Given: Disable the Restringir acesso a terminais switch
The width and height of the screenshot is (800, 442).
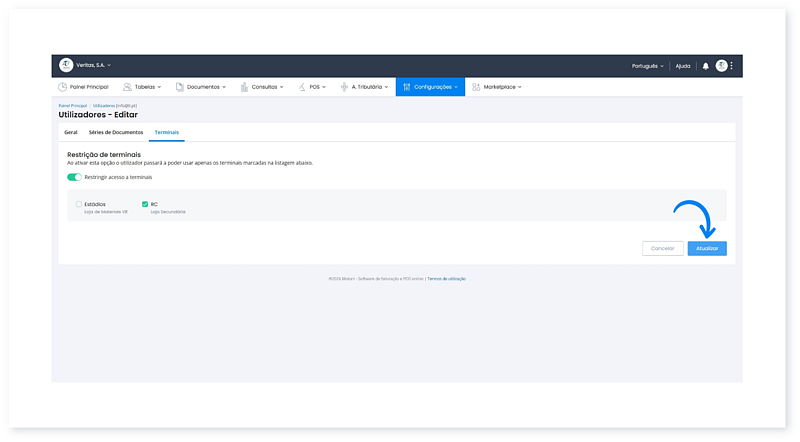Looking at the screenshot, I should pyautogui.click(x=74, y=176).
